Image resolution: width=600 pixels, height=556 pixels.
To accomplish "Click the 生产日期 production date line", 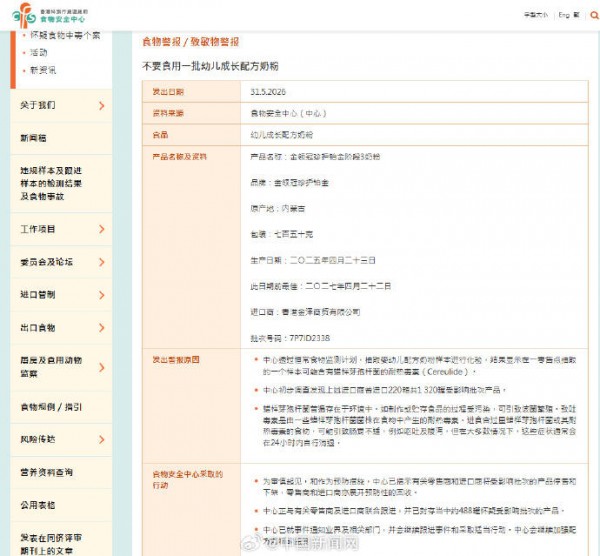I will [x=313, y=260].
